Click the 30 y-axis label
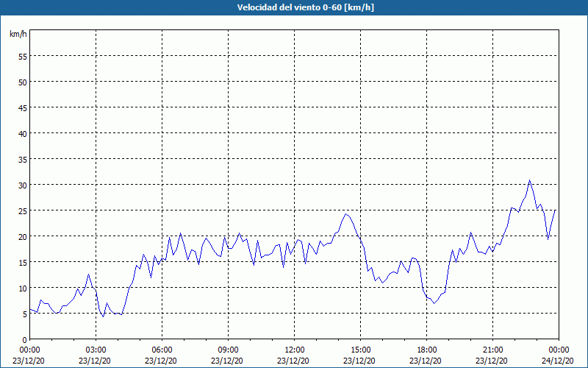 tap(23, 185)
